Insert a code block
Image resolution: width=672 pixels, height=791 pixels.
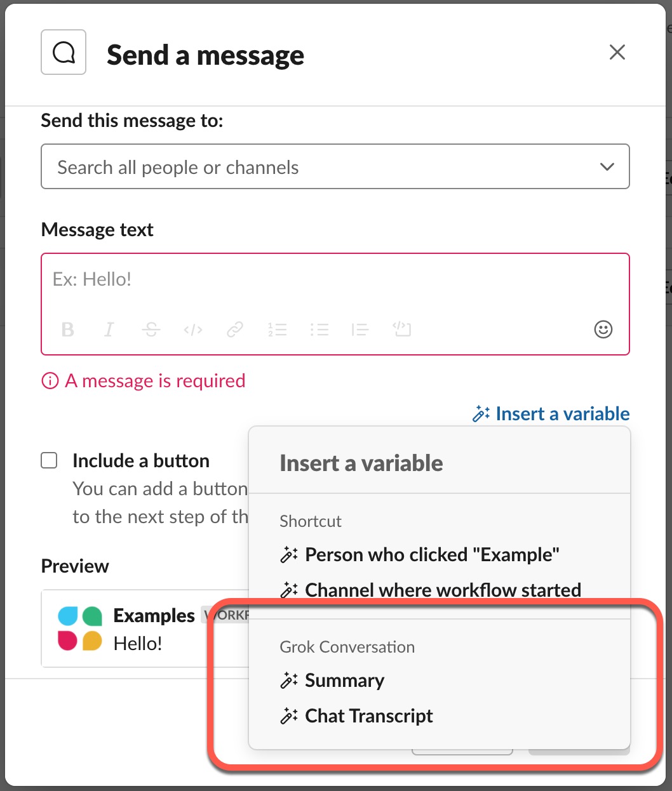pyautogui.click(x=401, y=329)
